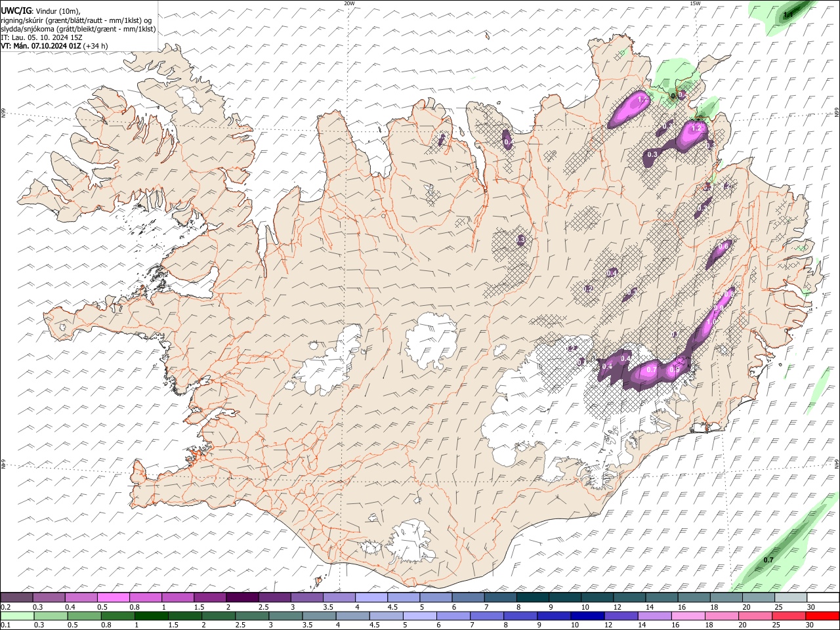This screenshot has height=630, width=840.
Task: Pick the dark blue 10 swatch, bottom legend row
Action: tap(587, 616)
